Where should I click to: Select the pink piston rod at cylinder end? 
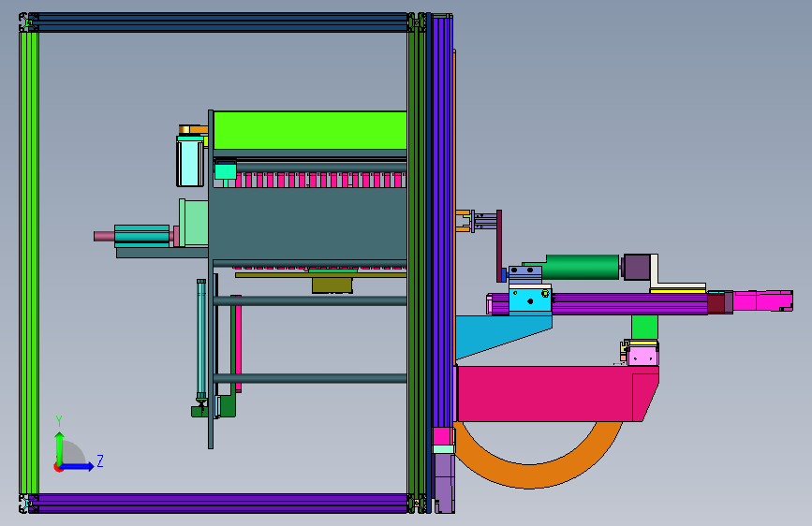pyautogui.click(x=104, y=236)
